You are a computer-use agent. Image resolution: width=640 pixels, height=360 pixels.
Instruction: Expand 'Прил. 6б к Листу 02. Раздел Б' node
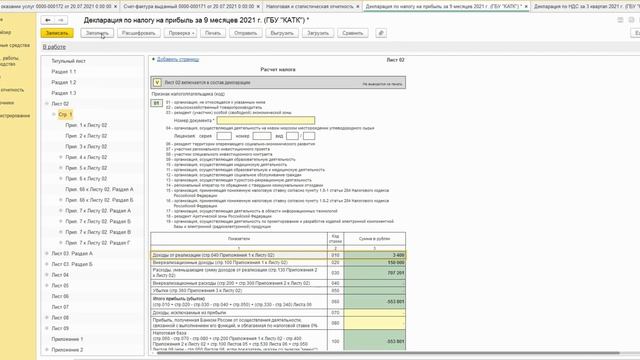point(61,200)
